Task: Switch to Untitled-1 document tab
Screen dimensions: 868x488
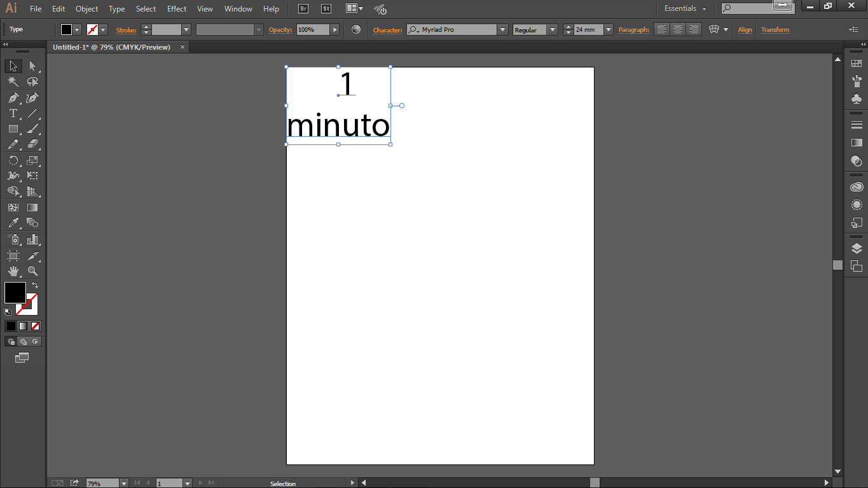Action: tap(111, 47)
